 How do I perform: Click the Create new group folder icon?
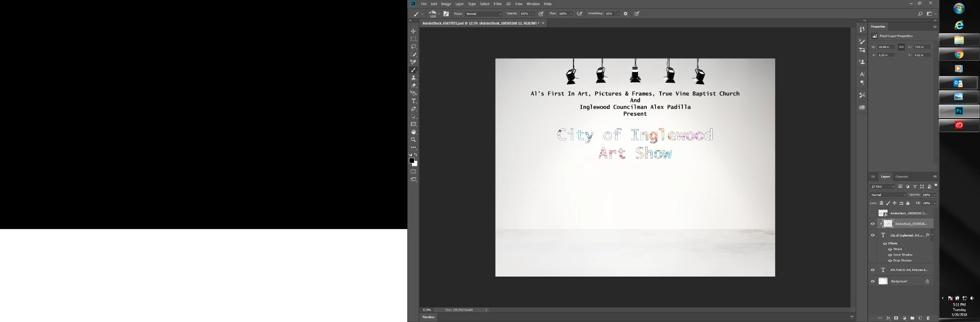point(912,318)
